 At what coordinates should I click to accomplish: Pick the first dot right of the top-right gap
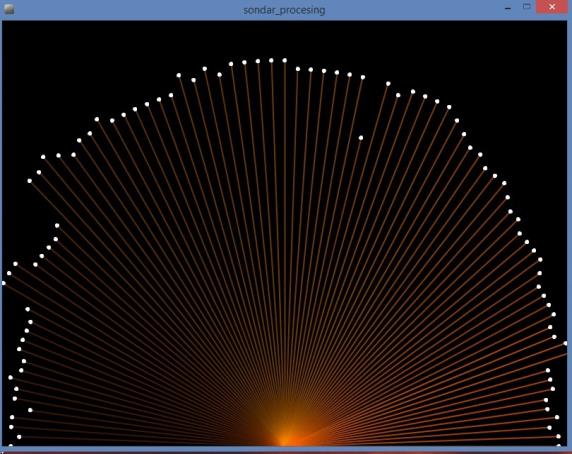pyautogui.click(x=388, y=84)
